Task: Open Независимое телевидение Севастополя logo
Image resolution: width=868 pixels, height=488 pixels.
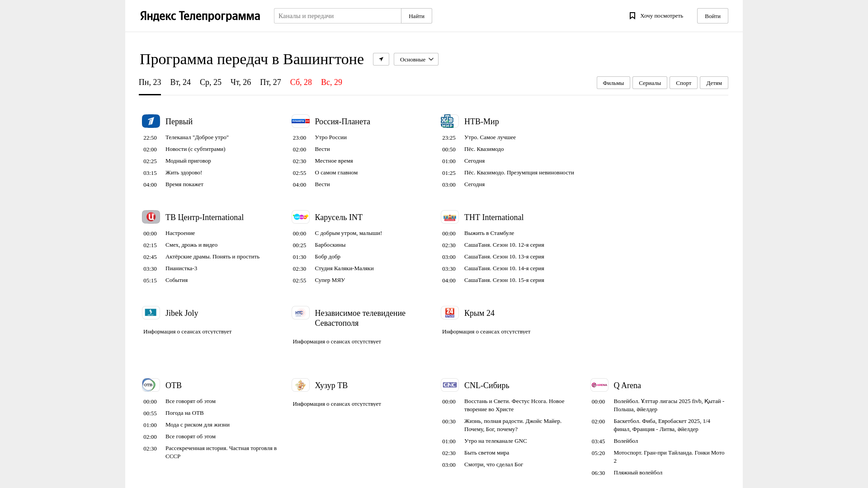Action: coord(301,313)
